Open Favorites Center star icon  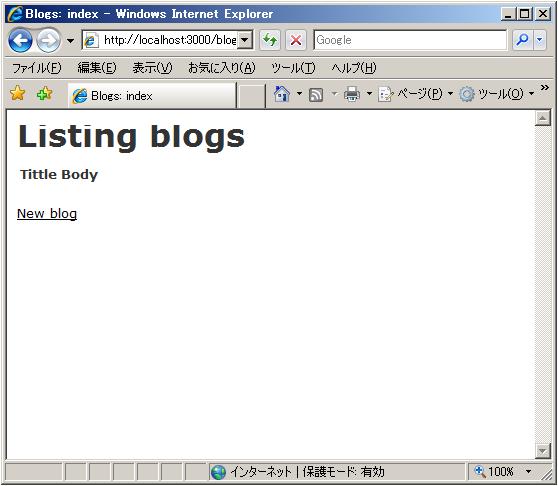pyautogui.click(x=17, y=94)
